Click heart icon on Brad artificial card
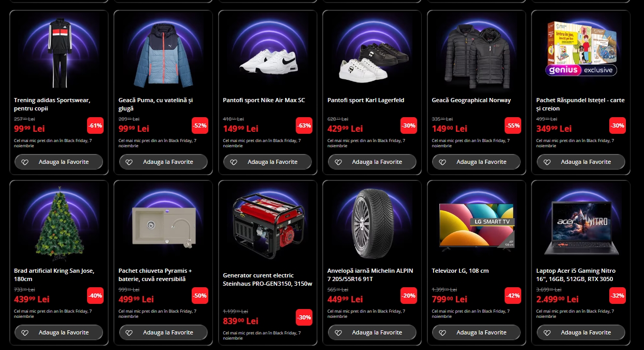The width and height of the screenshot is (644, 350). tap(25, 333)
